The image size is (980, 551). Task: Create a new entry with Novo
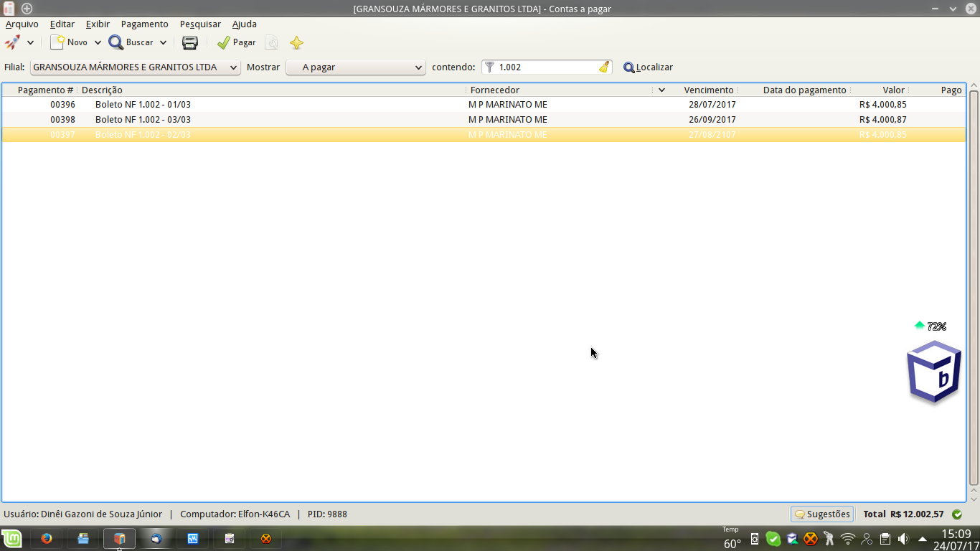[69, 42]
